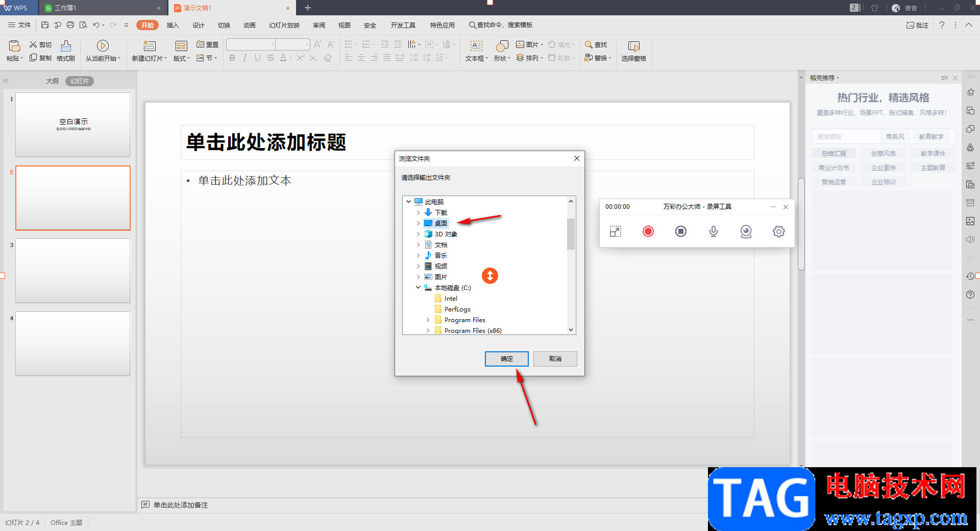The image size is (980, 531).
Task: Collapse the 本地磁盘 (C:) node
Action: pyautogui.click(x=419, y=288)
